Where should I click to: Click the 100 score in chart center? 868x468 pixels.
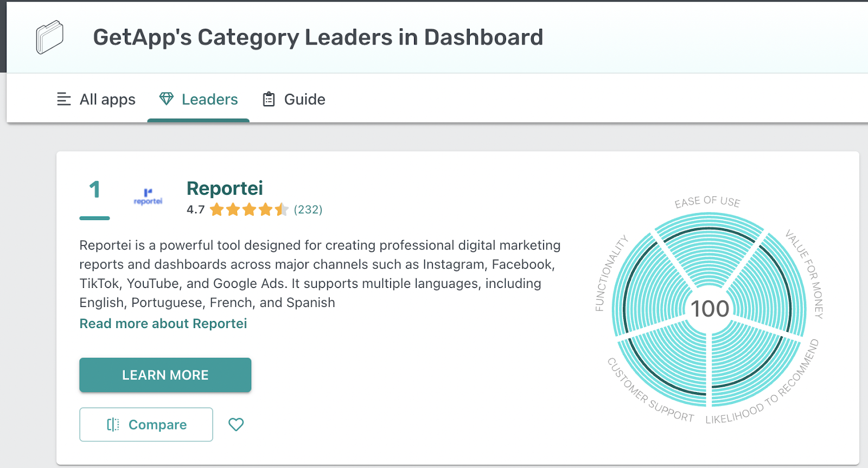click(x=710, y=309)
